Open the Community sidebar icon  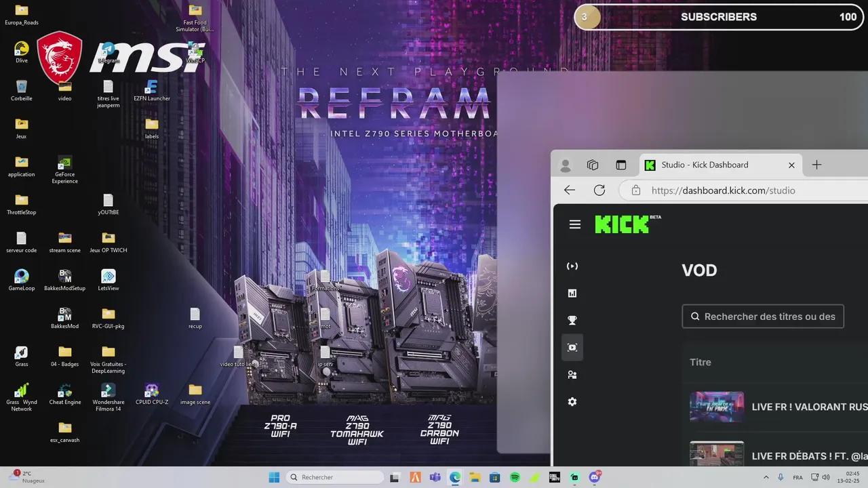tap(572, 374)
